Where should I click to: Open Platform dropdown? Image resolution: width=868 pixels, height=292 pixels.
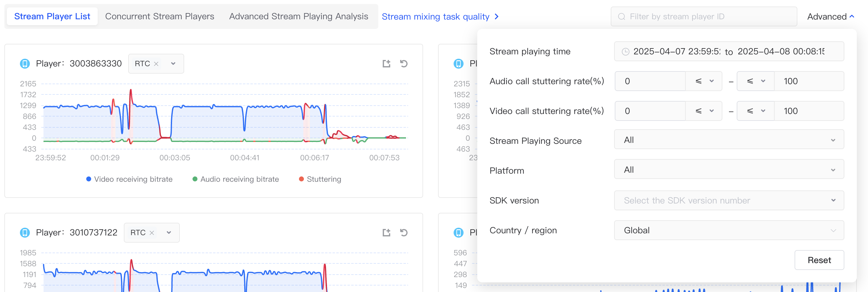[729, 170]
